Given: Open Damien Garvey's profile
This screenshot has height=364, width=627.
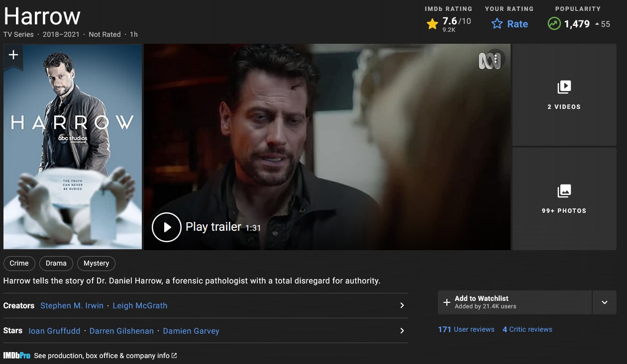Looking at the screenshot, I should tap(191, 331).
